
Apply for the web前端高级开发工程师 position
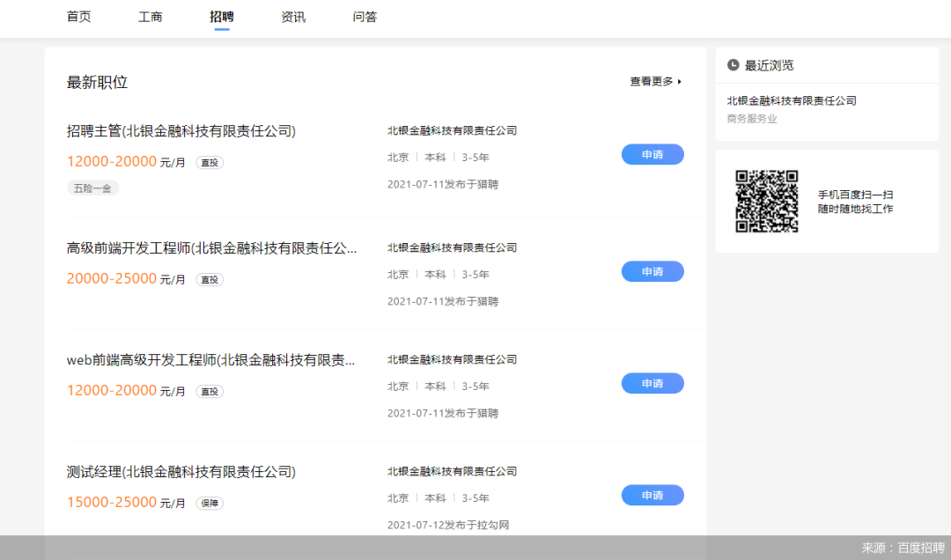[x=652, y=383]
